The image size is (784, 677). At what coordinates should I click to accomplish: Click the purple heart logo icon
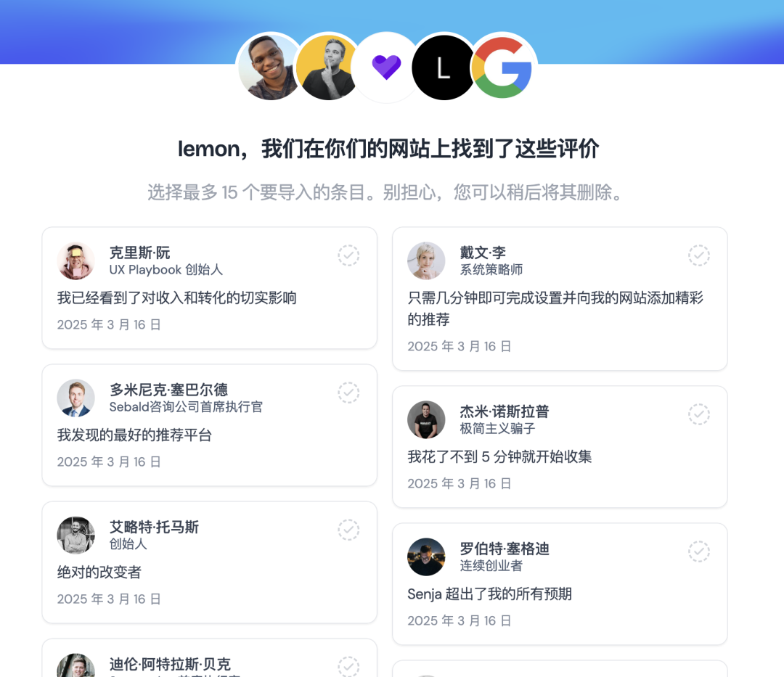pyautogui.click(x=386, y=67)
